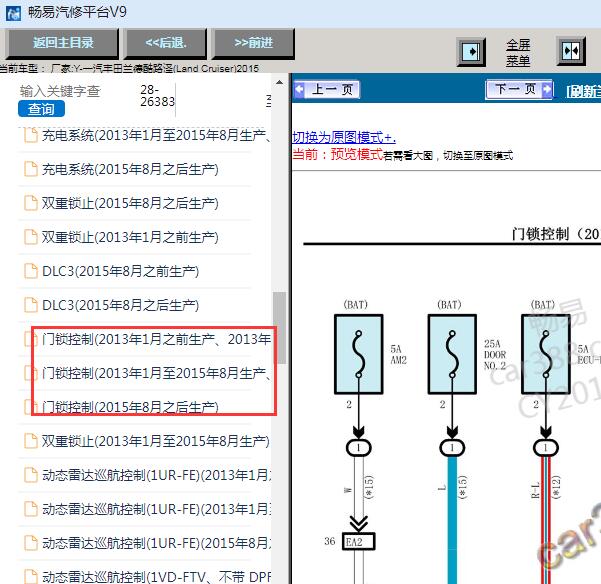The image size is (601, 584).
Task: Click the 刷新 refresh link
Action: 583,91
